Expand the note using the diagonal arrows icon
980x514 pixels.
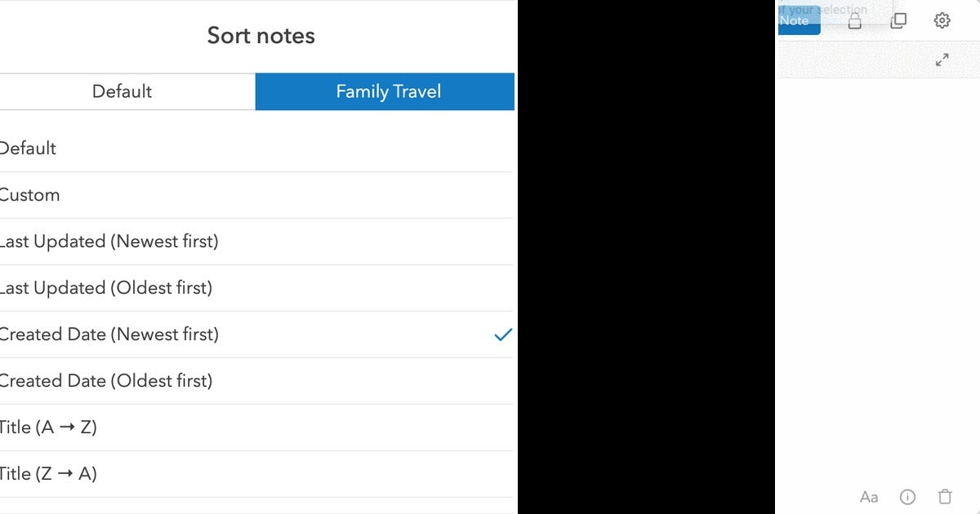942,59
